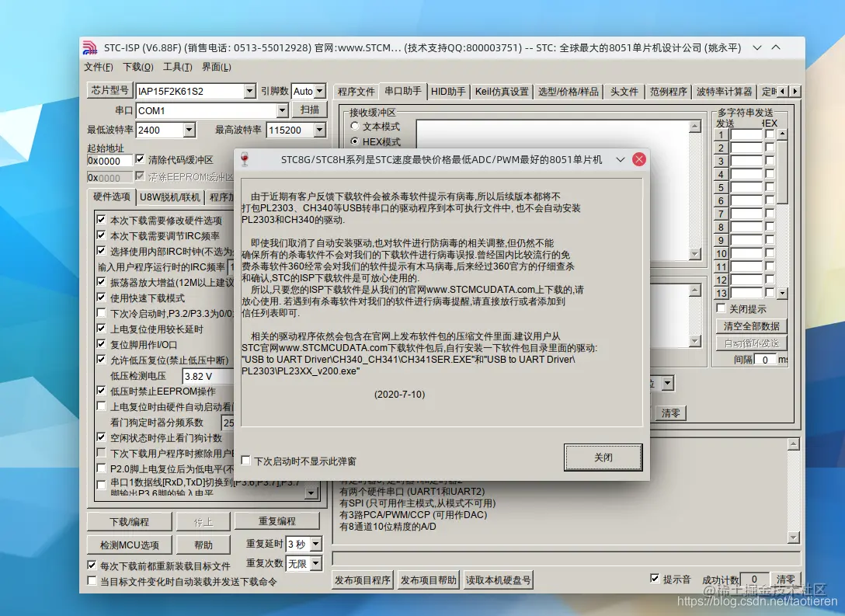This screenshot has height=616, width=845.
Task: Click the 重复编程 button
Action: point(277,521)
